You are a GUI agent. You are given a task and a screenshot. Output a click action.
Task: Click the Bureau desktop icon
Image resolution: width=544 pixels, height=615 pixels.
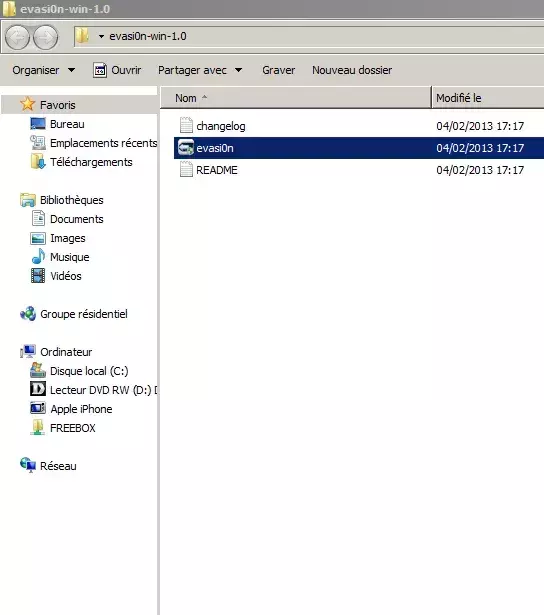point(38,124)
